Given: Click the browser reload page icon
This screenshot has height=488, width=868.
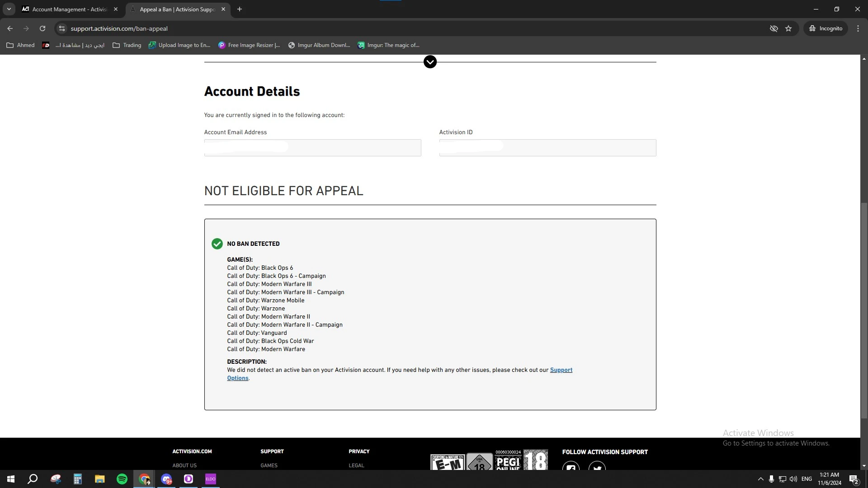Looking at the screenshot, I should [42, 28].
